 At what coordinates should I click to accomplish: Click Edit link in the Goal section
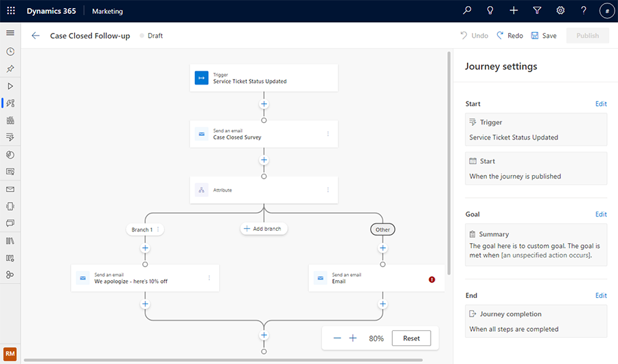point(601,214)
